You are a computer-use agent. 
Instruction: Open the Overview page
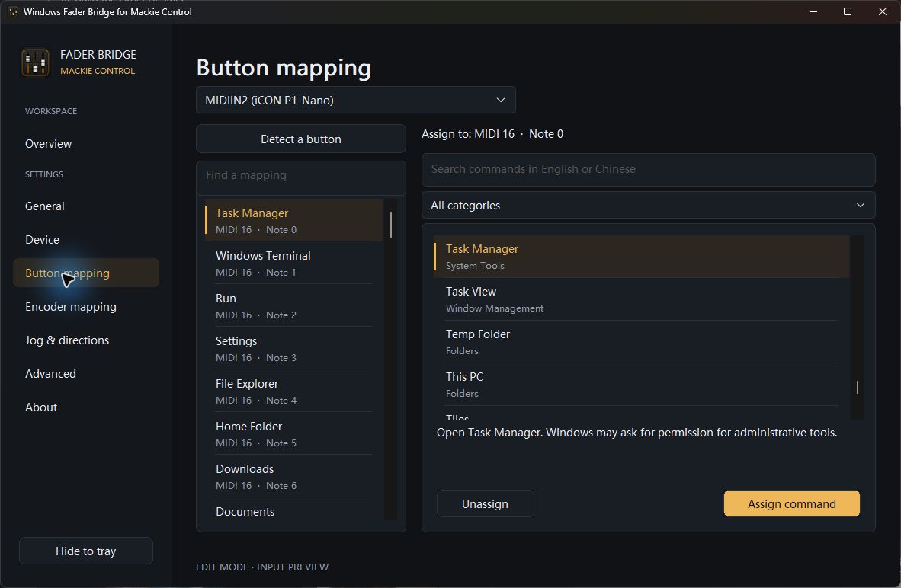48,143
